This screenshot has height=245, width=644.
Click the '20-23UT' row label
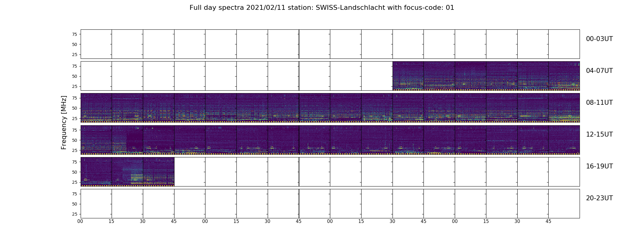[599, 198]
